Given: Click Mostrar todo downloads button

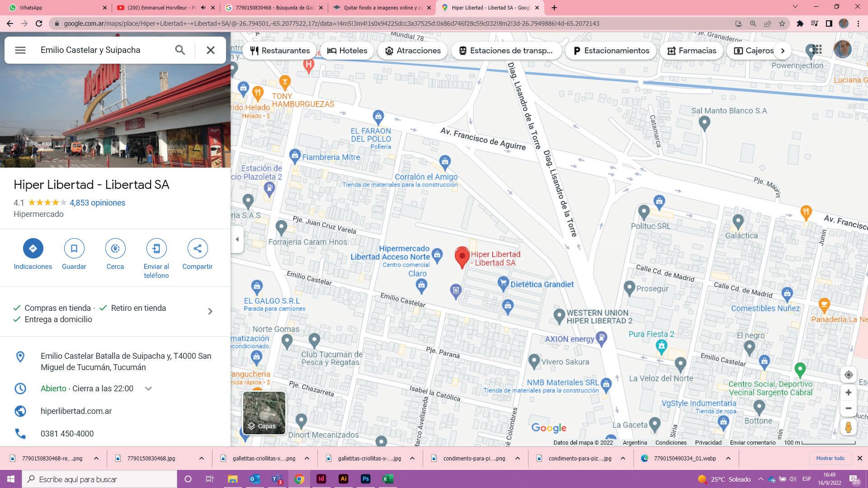Looking at the screenshot, I should tap(830, 458).
